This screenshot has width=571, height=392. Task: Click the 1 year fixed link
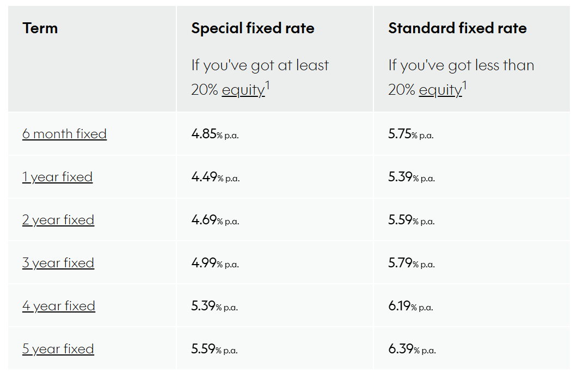point(57,177)
